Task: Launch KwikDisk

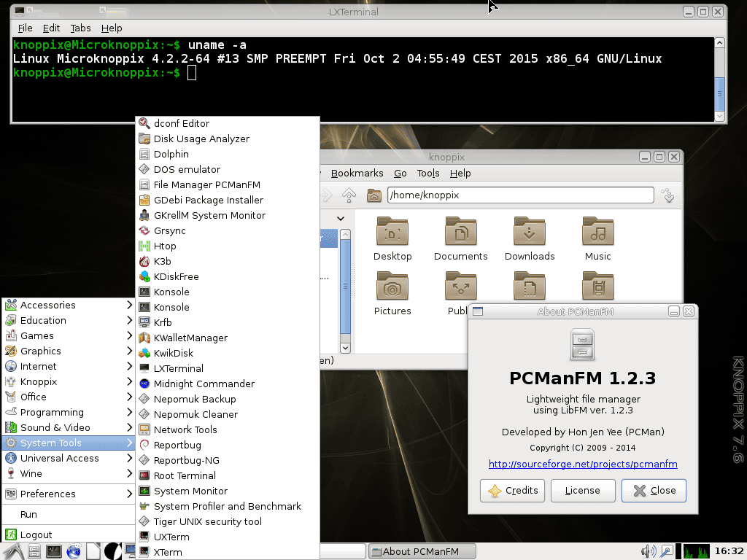Action: click(228, 353)
